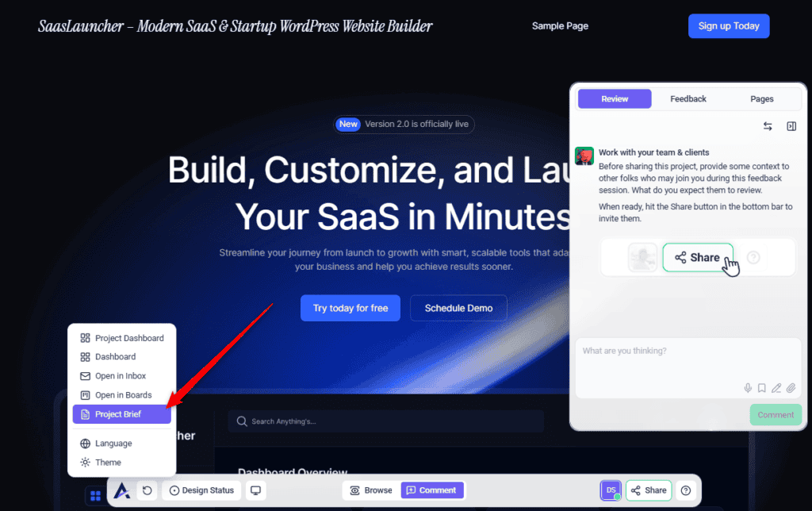
Task: Click the Atarim logo in bottom toolbar
Action: (x=121, y=490)
